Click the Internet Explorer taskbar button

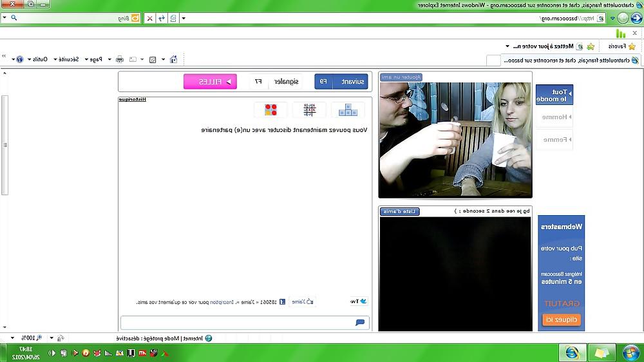572,353
